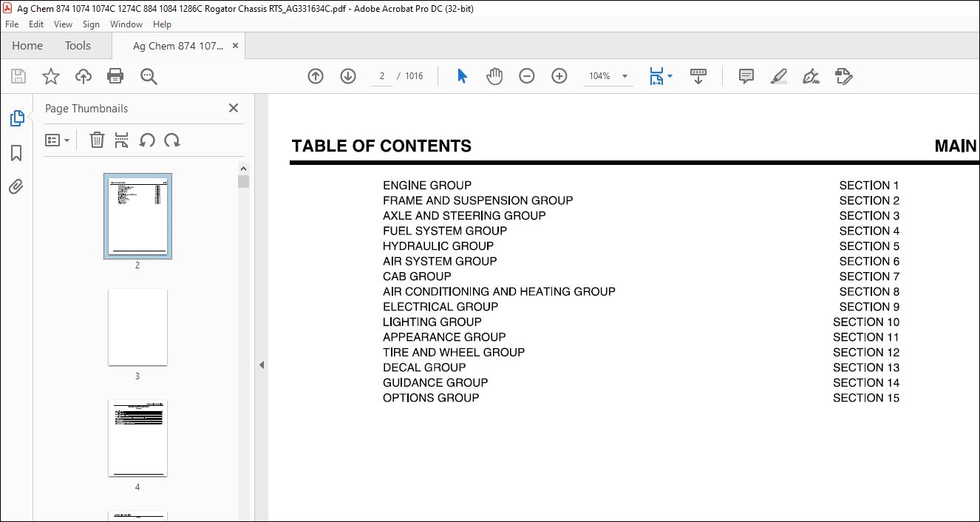
Task: Collapse the navigation pane arrow
Action: pyautogui.click(x=261, y=365)
